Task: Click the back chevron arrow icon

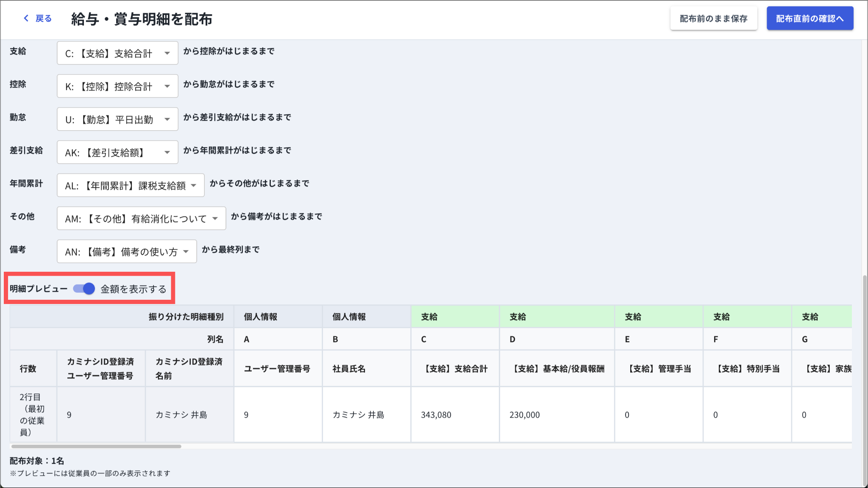Action: [26, 18]
